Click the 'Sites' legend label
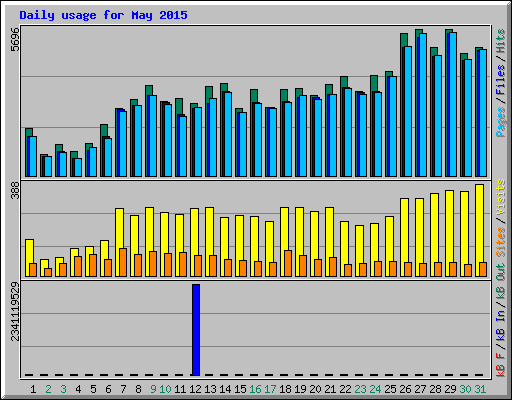The width and height of the screenshot is (512, 400). point(500,242)
